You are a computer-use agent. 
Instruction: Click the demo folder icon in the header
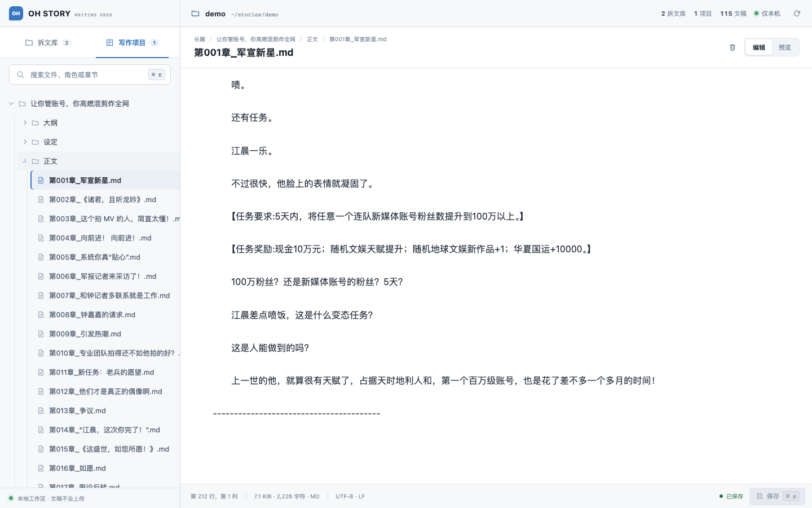tap(195, 14)
